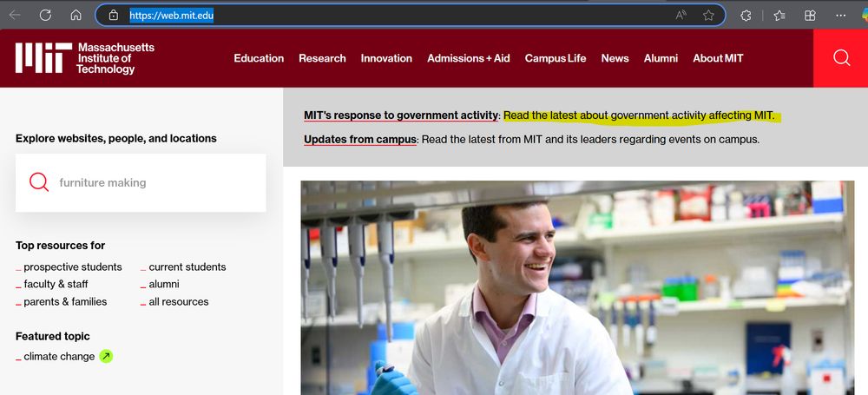Open the Education menu
The image size is (868, 395).
coord(259,58)
